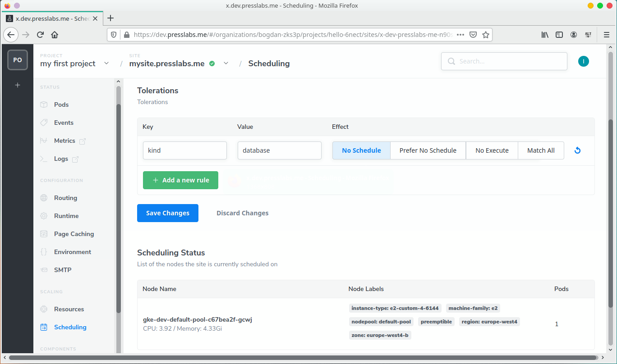Image resolution: width=617 pixels, height=364 pixels.
Task: Open the Metrics external link
Action: [x=64, y=141]
